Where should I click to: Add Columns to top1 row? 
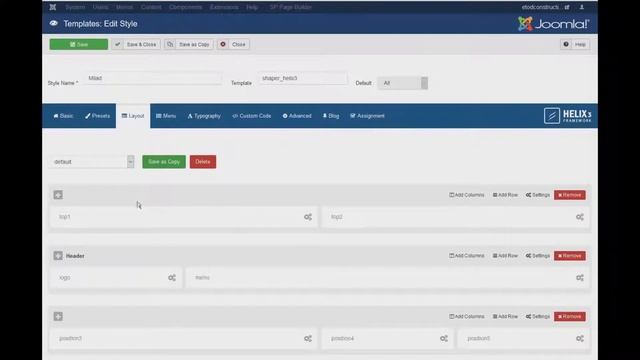pyautogui.click(x=467, y=195)
